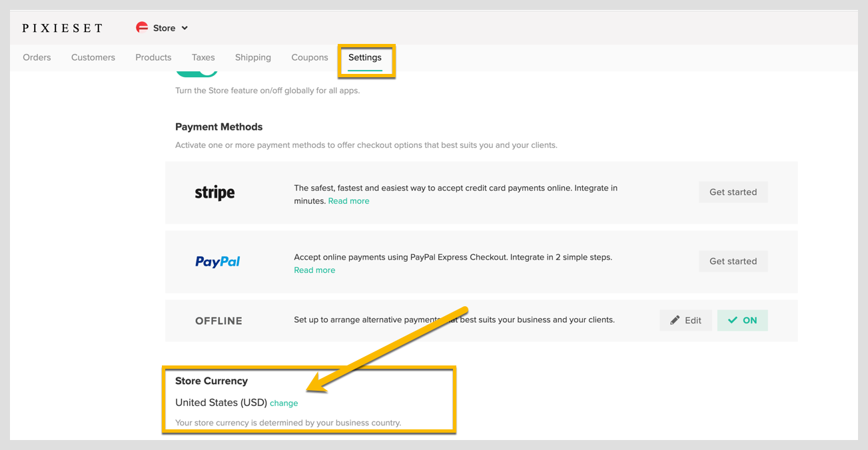
Task: Click the Stripe logo
Action: coord(215,193)
